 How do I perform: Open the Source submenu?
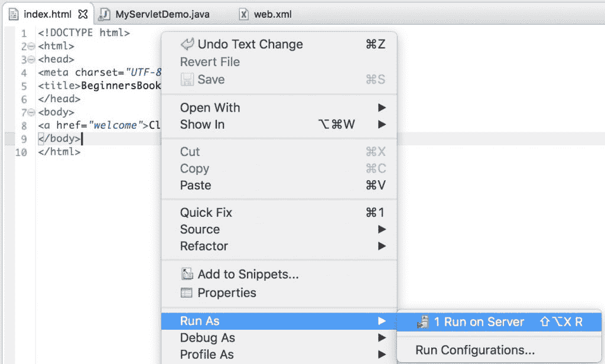(200, 229)
